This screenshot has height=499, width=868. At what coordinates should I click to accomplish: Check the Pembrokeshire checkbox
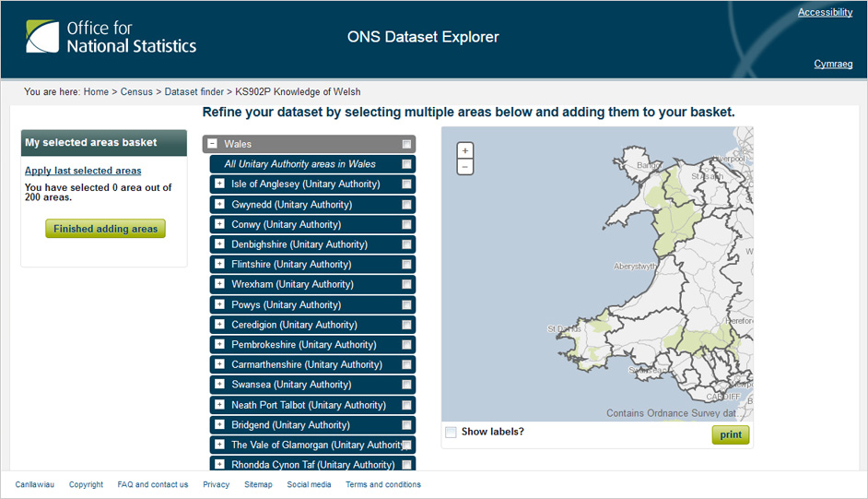coord(407,344)
